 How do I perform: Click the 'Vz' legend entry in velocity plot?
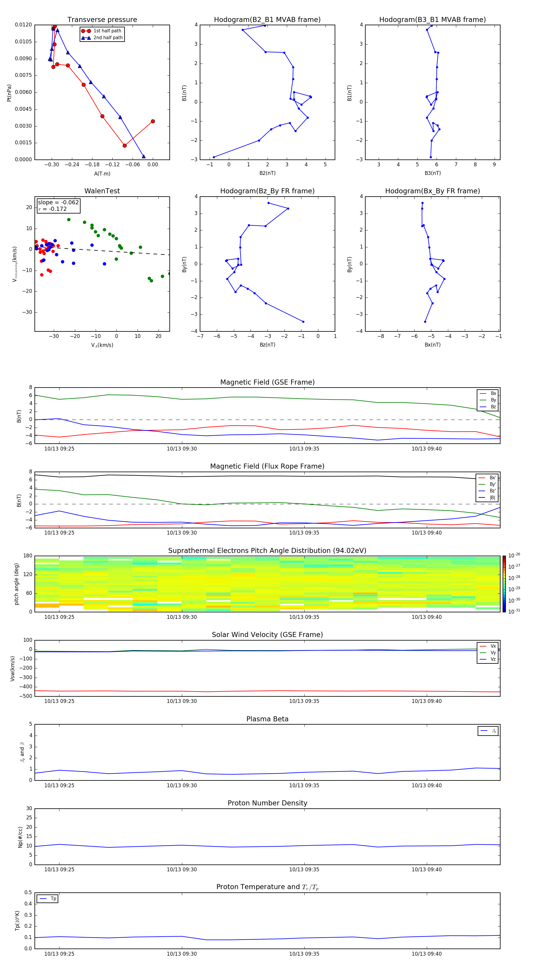(488, 659)
